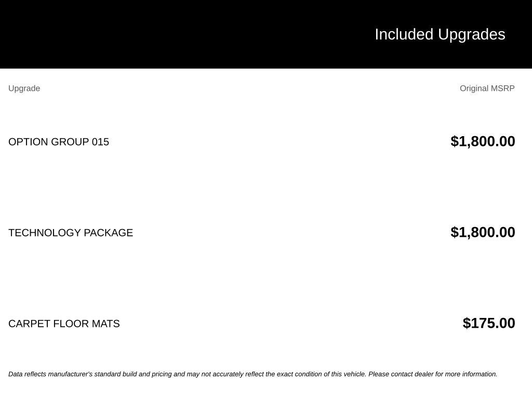The height and width of the screenshot is (399, 532).
Task: Click the word 'MSRP' in the column header
Action: (x=503, y=88)
